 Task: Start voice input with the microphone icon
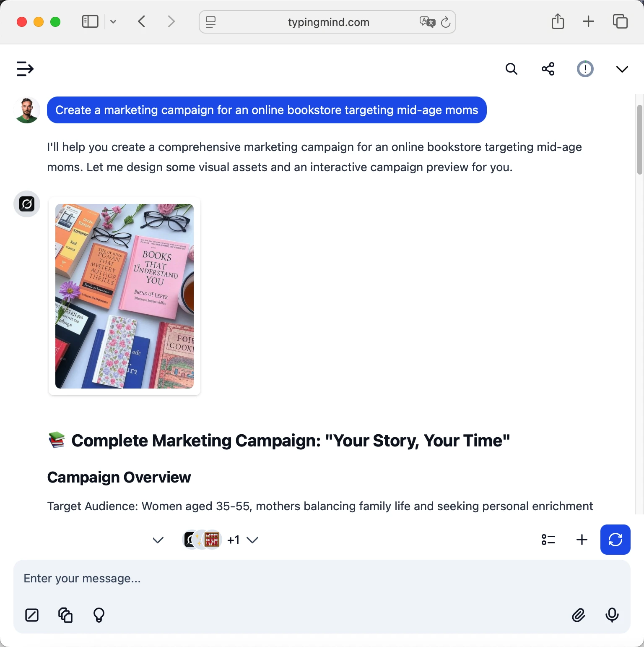tap(612, 616)
